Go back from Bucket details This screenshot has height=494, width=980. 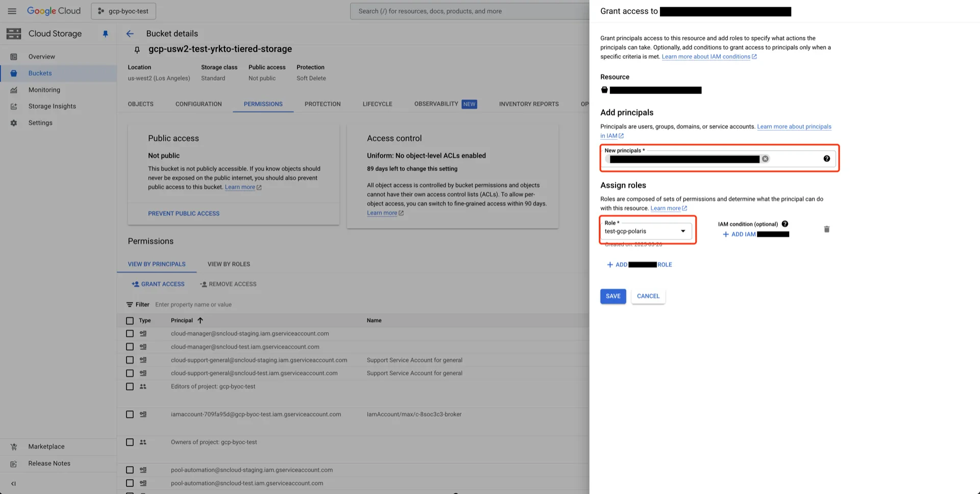tap(130, 34)
